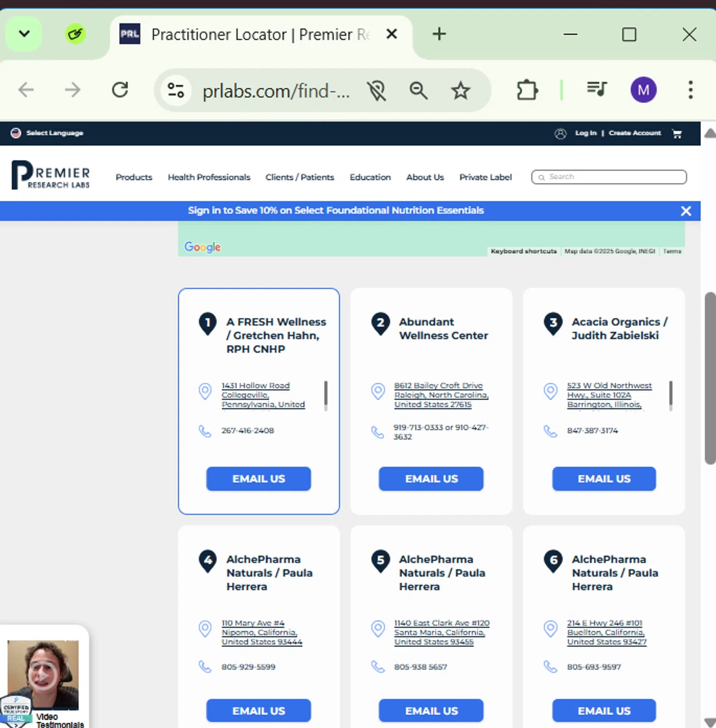Open the M profile avatar
716x728 pixels.
643,90
